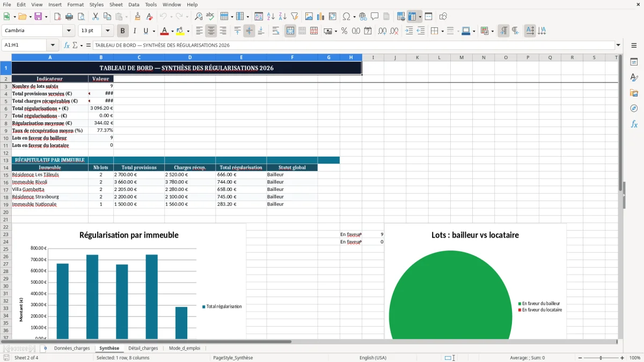The image size is (644, 362).
Task: Insert special character omega icon
Action: coord(346,17)
